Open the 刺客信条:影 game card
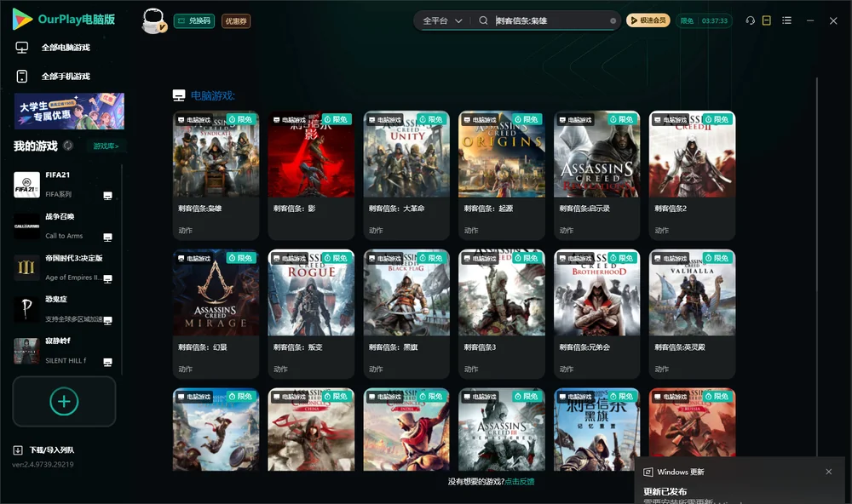 pyautogui.click(x=311, y=175)
